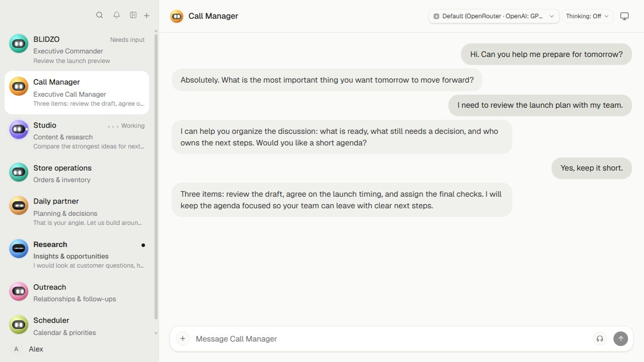
Task: Open the Store operations conversation title
Action: pyautogui.click(x=62, y=168)
